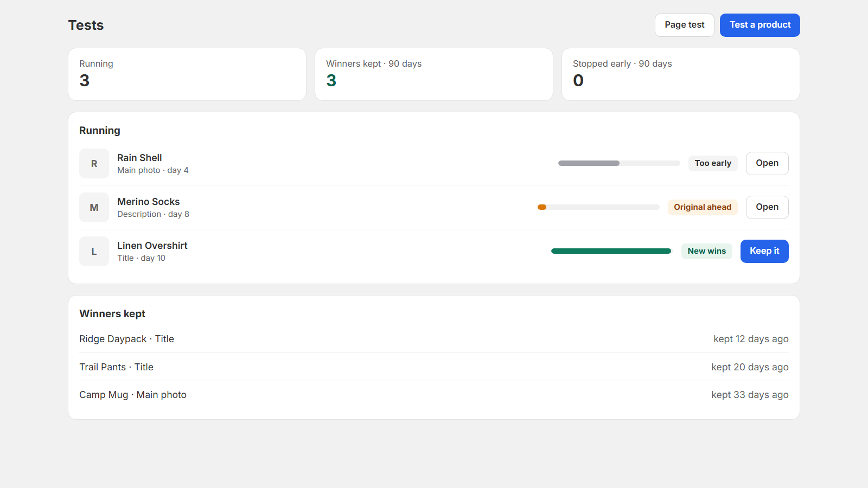
Task: Click the kept 33 days ago text
Action: pyautogui.click(x=750, y=395)
